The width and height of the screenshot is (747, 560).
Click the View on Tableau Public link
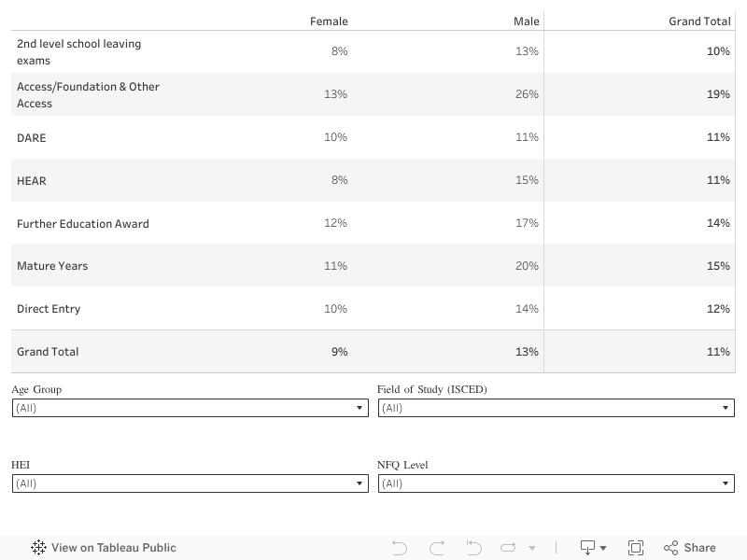[113, 548]
